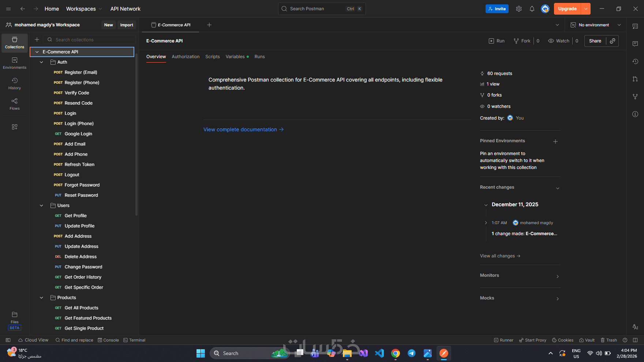Open the No environment selector
Image resolution: width=644 pixels, height=362 pixels.
(596, 25)
